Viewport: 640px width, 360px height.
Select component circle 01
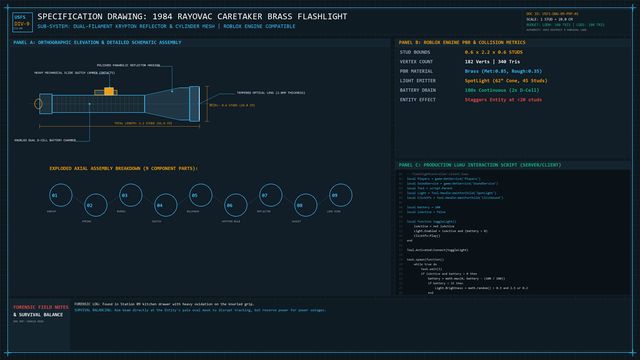pyautogui.click(x=60, y=195)
